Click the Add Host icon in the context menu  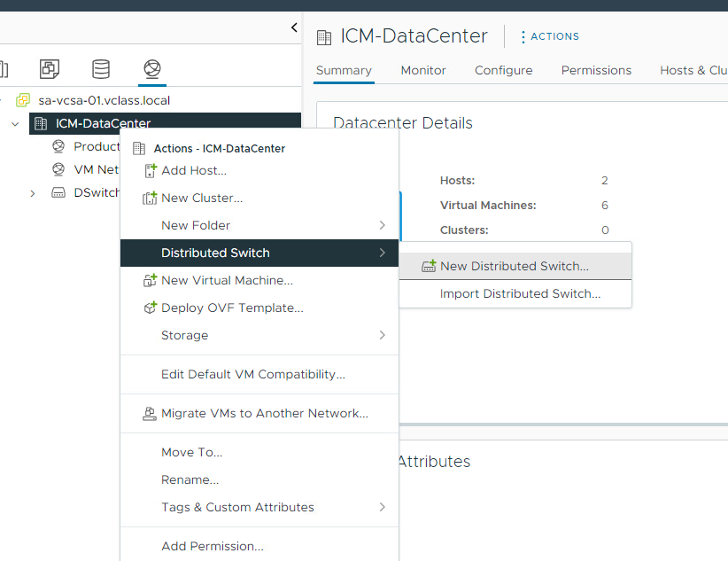click(151, 170)
